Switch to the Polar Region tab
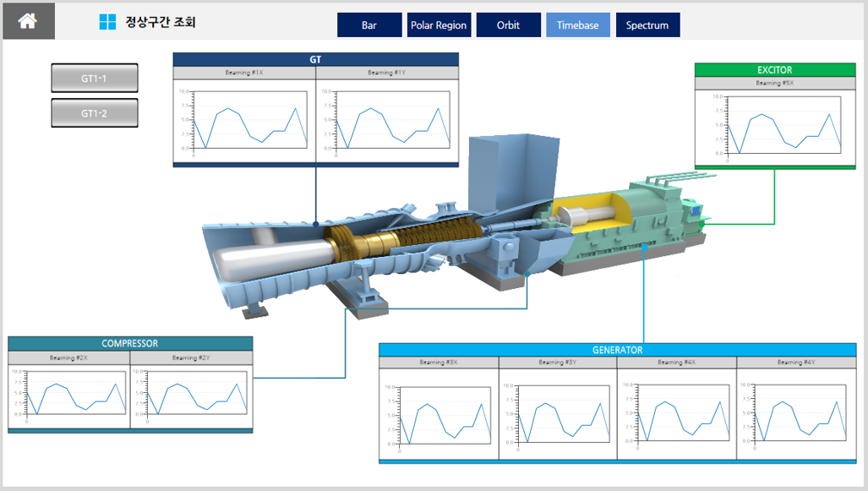Screen dimensions: 868x491 coord(439,25)
